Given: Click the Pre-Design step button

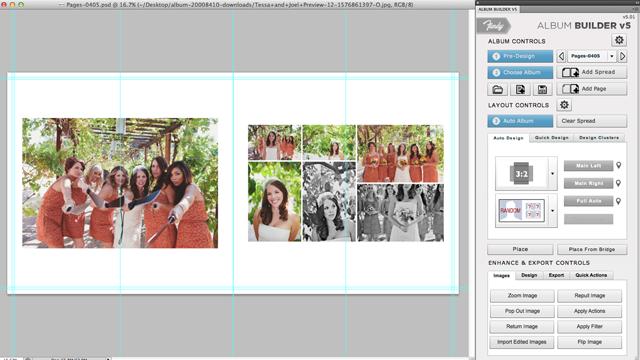Looking at the screenshot, I should (x=520, y=56).
